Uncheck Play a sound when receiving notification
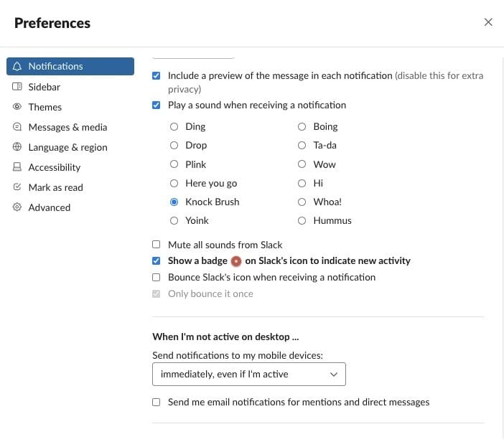 (x=157, y=105)
